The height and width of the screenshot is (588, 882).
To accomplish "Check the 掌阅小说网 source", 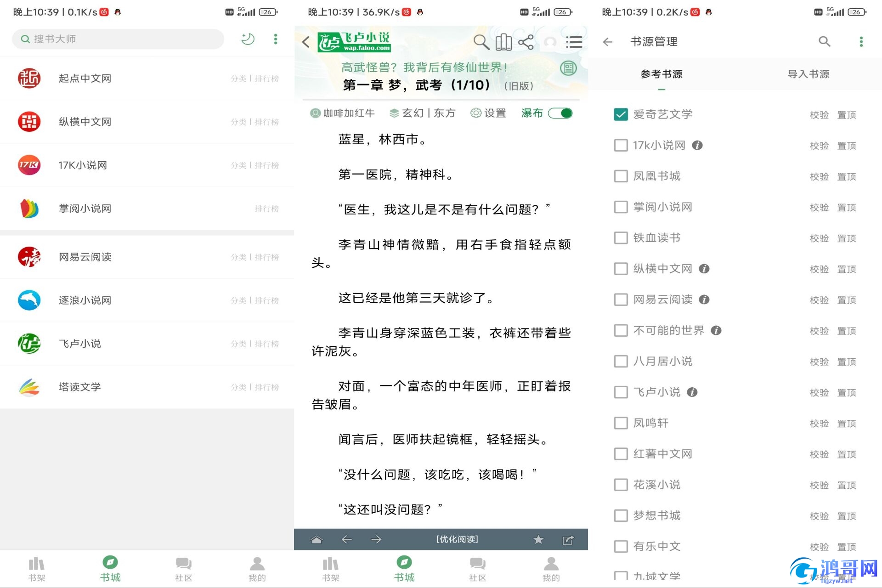I will (x=621, y=207).
